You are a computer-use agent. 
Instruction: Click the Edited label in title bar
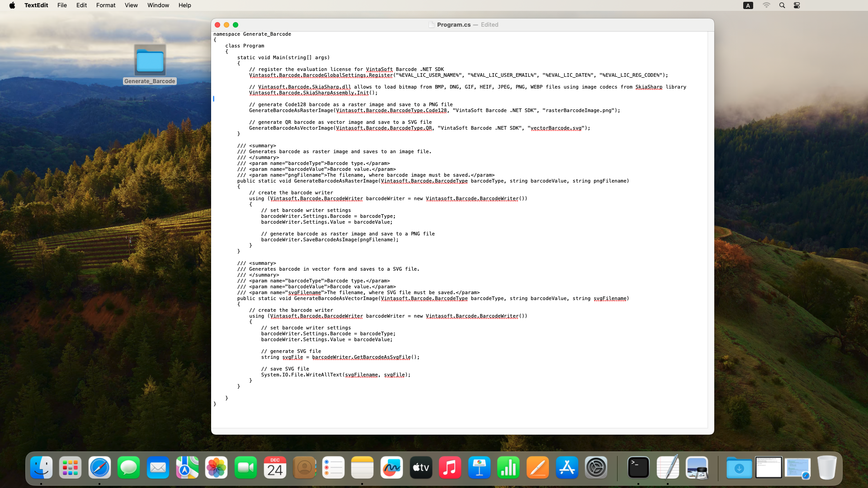490,25
